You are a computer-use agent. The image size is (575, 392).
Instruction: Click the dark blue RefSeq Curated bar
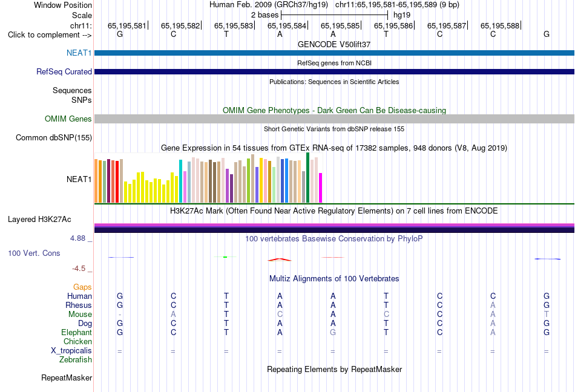334,71
